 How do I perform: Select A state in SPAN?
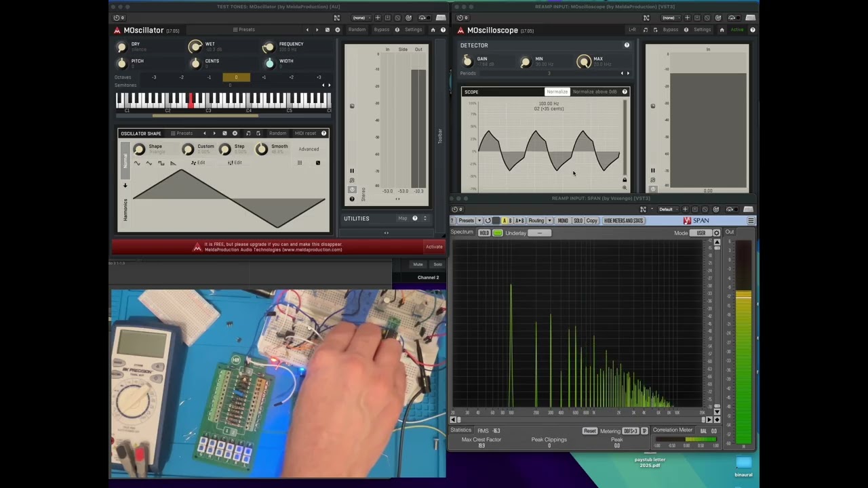505,220
